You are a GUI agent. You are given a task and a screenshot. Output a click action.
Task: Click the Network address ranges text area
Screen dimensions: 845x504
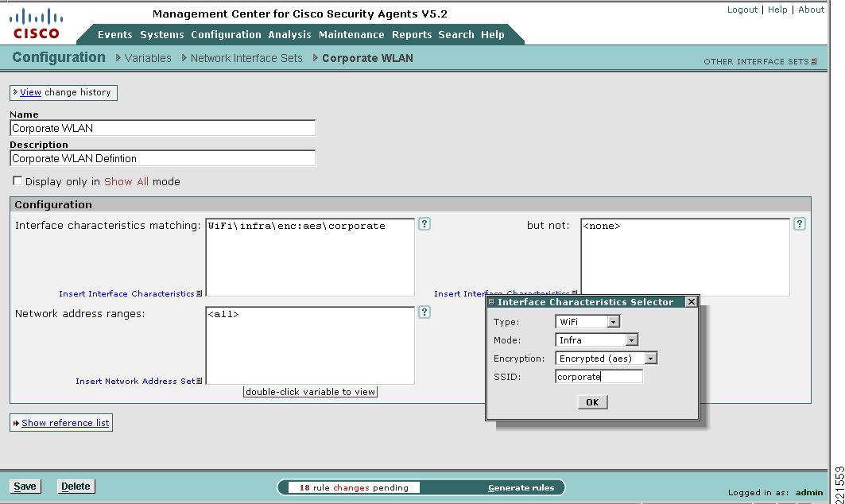(310, 346)
